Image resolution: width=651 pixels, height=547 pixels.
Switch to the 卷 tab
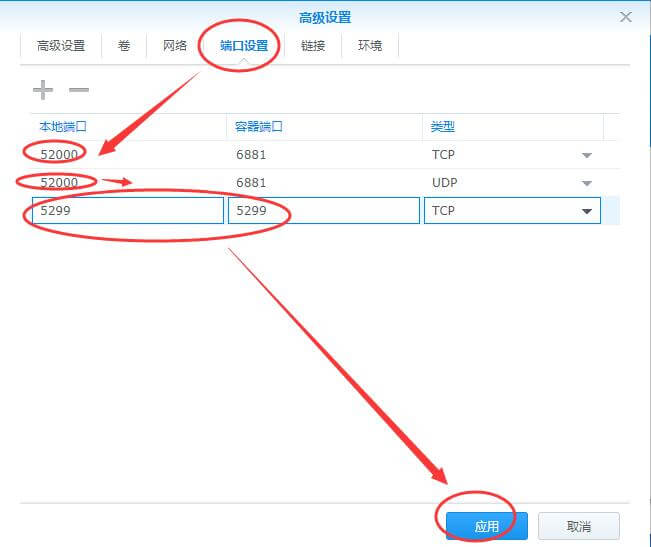point(124,46)
